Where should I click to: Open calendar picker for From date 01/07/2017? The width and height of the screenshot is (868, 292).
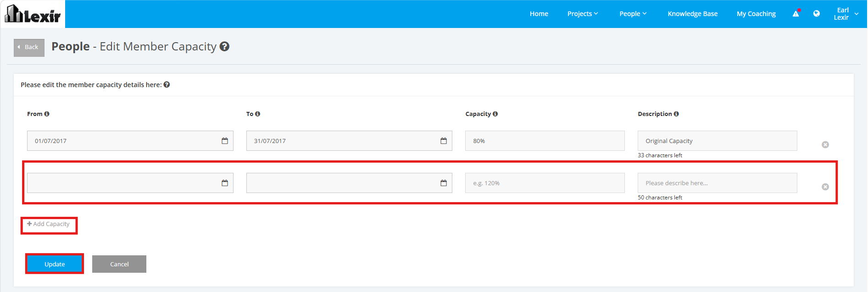click(x=225, y=141)
